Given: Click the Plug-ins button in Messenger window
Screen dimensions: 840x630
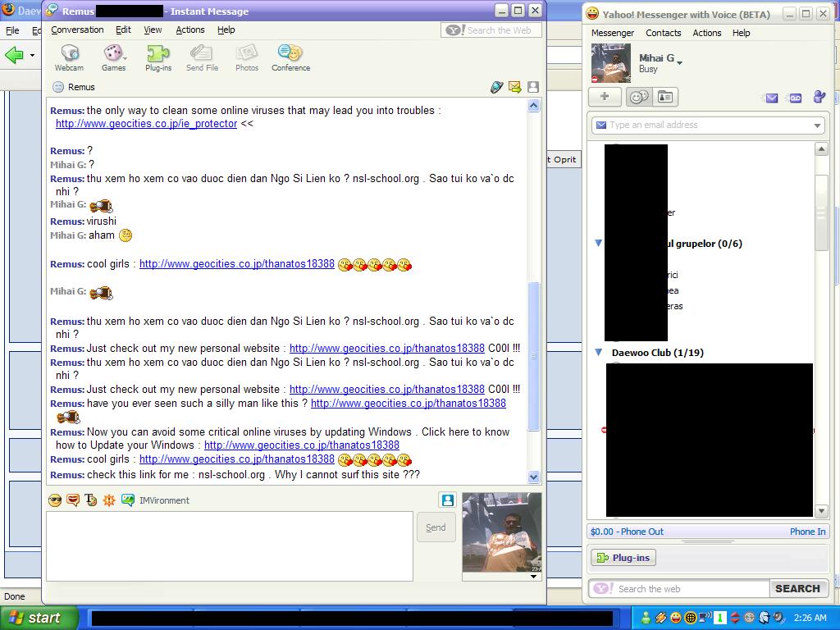Looking at the screenshot, I should (x=623, y=558).
